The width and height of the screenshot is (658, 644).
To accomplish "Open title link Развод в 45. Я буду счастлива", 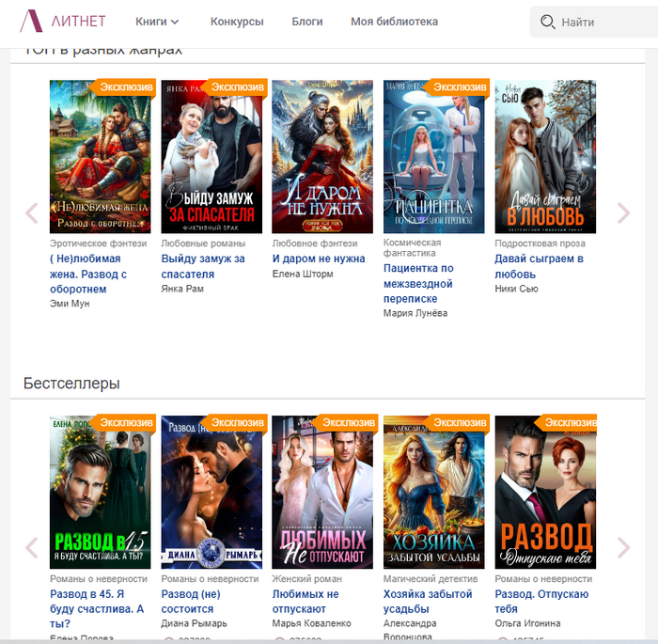I will [97, 608].
